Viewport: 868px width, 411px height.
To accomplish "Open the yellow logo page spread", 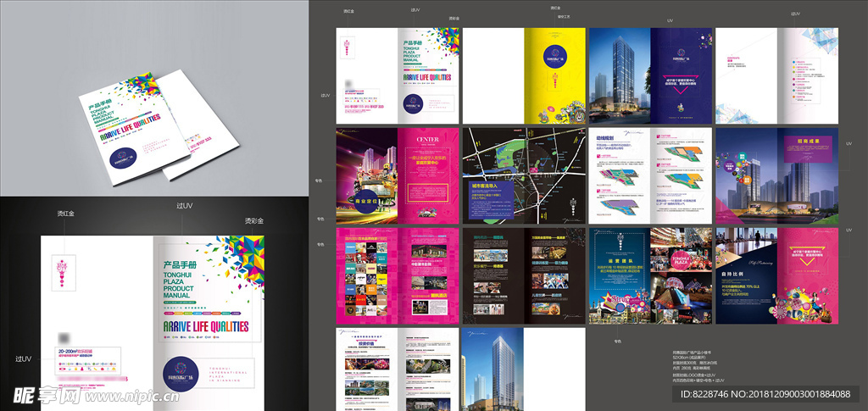I will coord(524,75).
